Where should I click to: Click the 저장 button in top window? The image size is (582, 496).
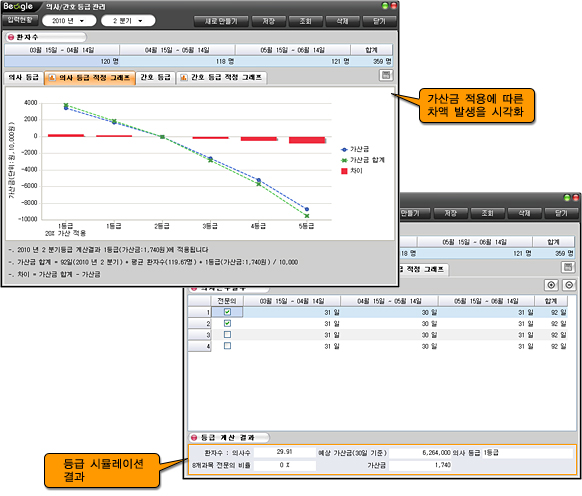click(x=269, y=21)
